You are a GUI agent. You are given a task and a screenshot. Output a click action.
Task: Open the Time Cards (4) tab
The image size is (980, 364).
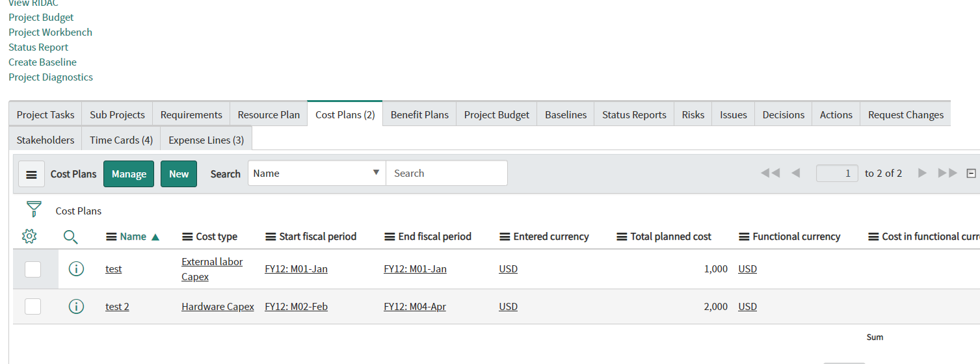tap(122, 140)
